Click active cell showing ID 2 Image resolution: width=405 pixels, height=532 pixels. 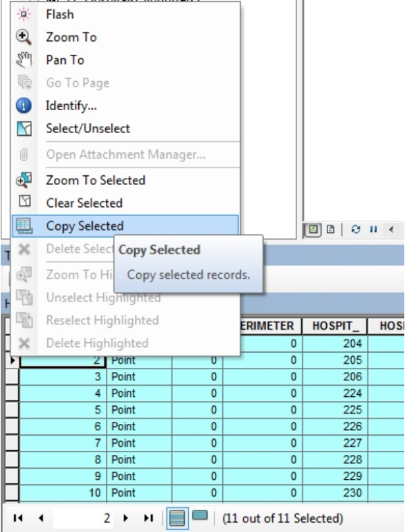coord(63,361)
